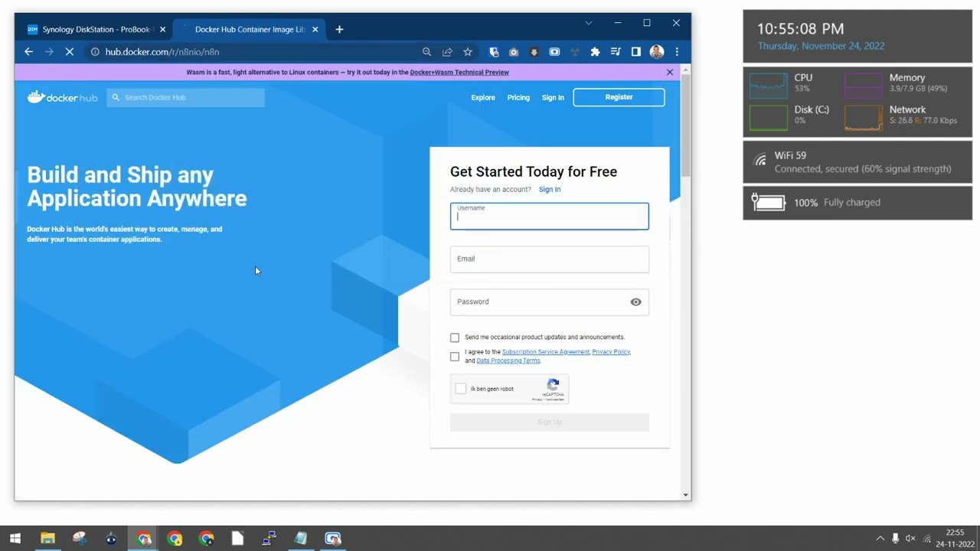Click the taskbar clock showing 22:55

pyautogui.click(x=955, y=538)
